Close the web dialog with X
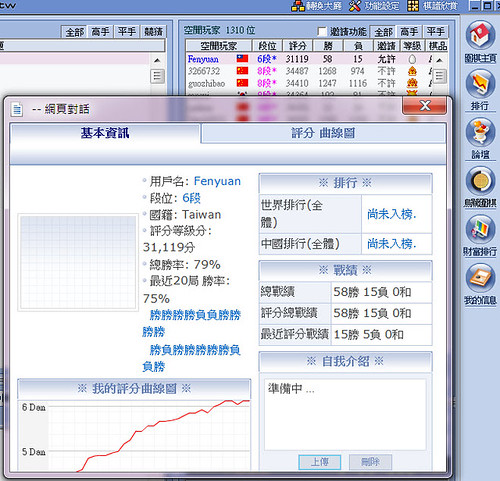 [425, 106]
